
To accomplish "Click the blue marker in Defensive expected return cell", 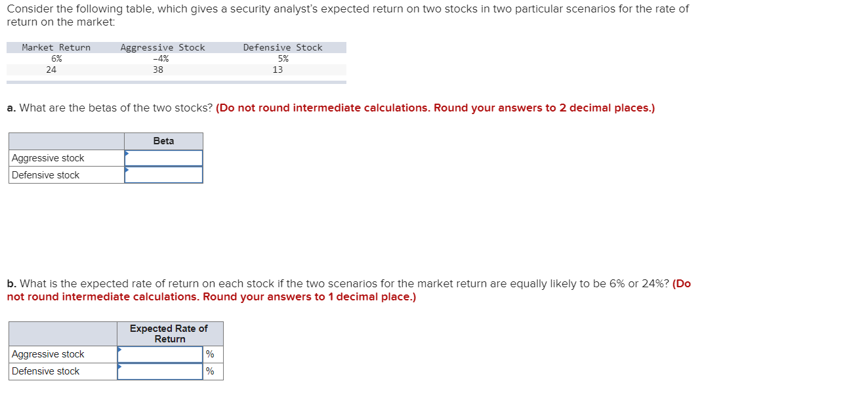I will [120, 368].
